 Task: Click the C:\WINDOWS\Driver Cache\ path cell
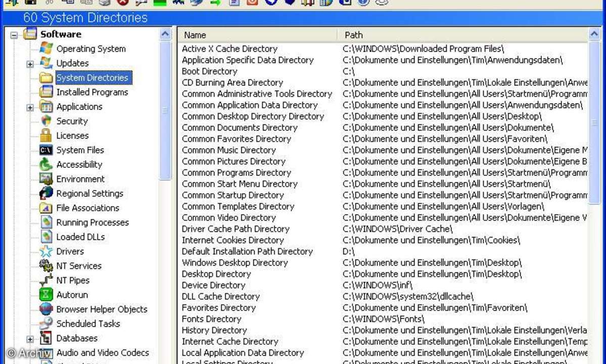pyautogui.click(x=398, y=229)
